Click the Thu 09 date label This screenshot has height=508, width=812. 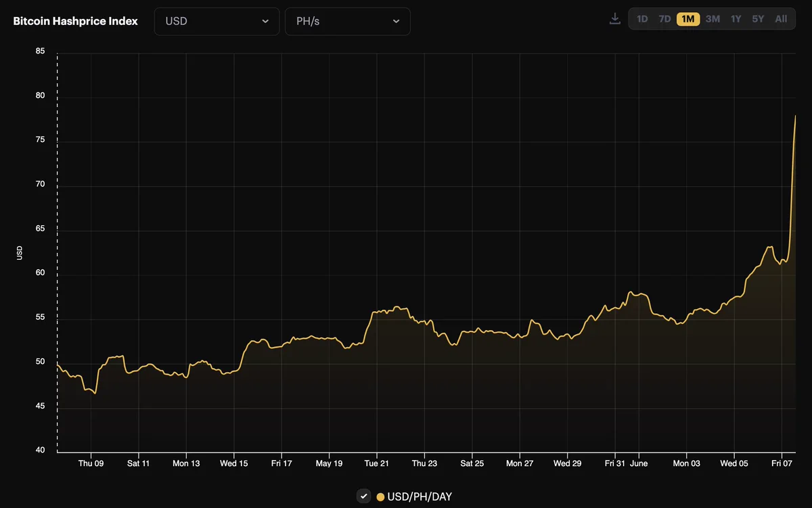[x=91, y=463]
